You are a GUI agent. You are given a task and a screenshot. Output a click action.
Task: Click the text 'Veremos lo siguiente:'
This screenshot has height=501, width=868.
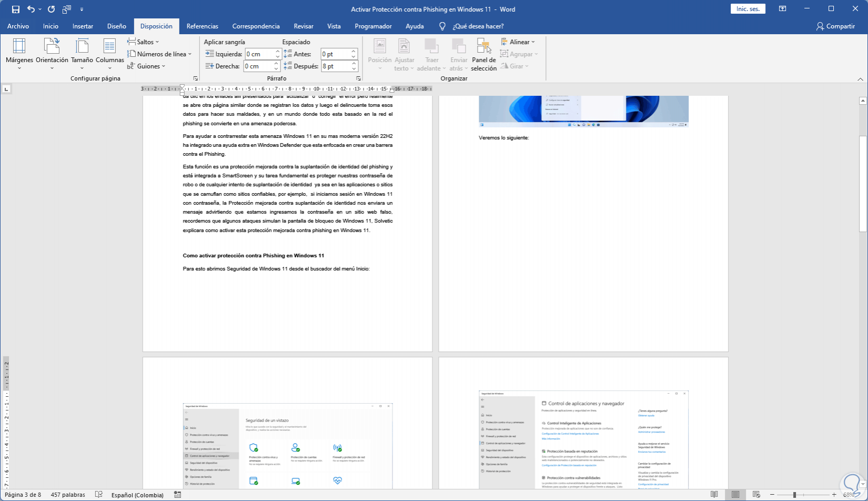click(x=503, y=138)
